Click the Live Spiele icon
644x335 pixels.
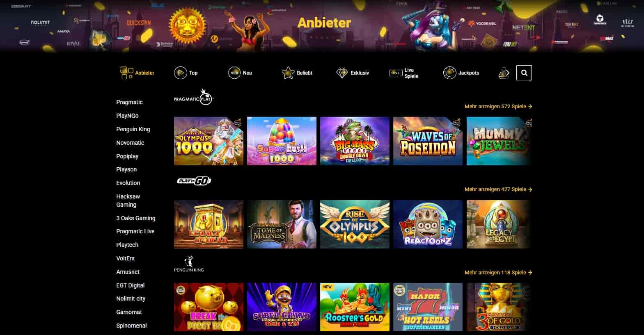(396, 73)
